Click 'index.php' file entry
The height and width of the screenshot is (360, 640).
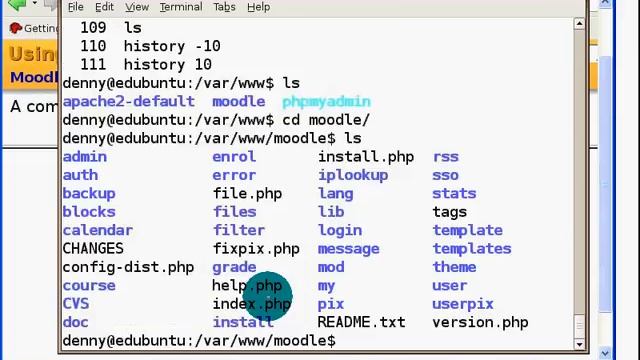point(252,304)
